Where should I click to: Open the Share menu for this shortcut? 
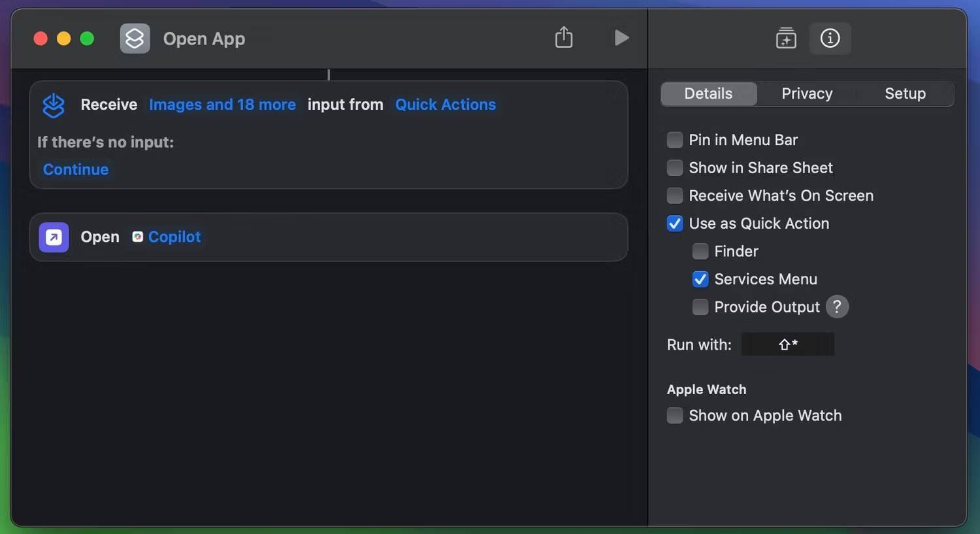(x=563, y=37)
